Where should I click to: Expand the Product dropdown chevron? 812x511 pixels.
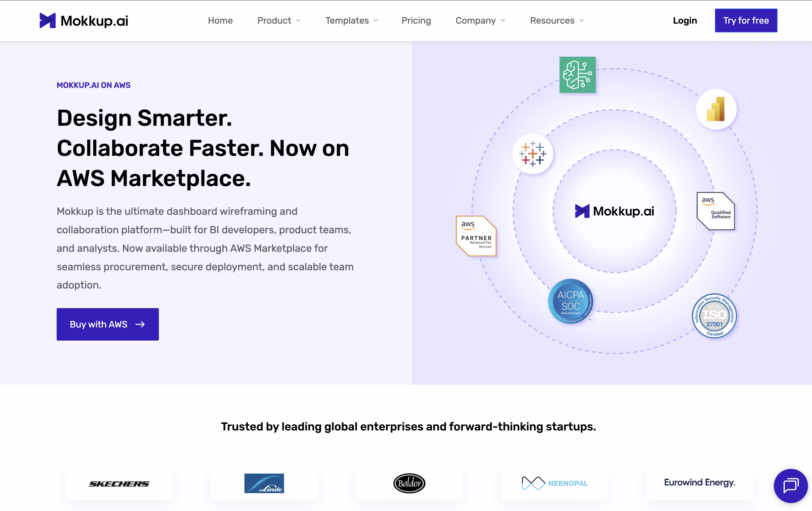coord(298,20)
